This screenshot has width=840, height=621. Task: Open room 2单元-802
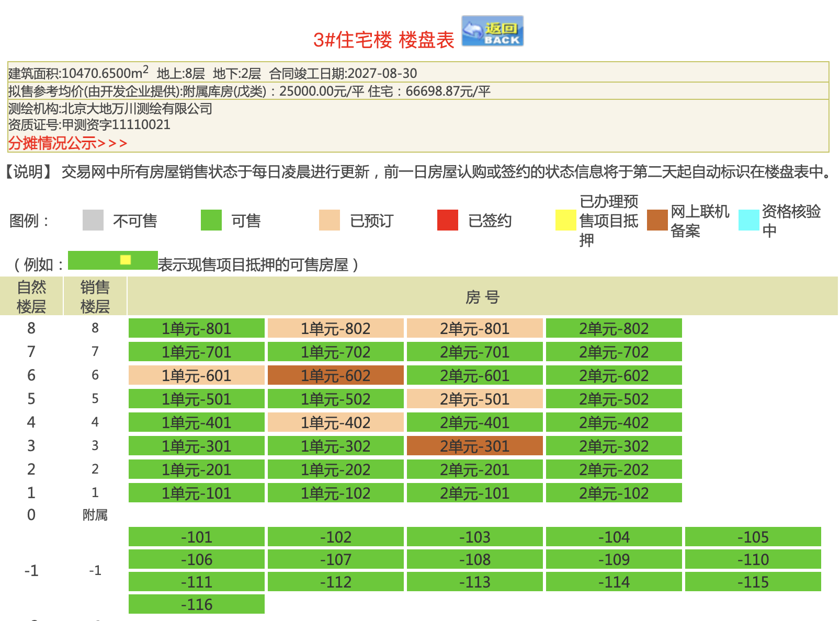click(x=614, y=328)
